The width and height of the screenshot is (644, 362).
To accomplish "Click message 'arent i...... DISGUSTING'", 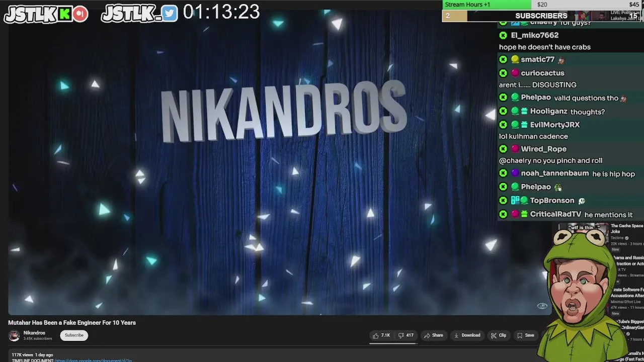I will tap(538, 84).
